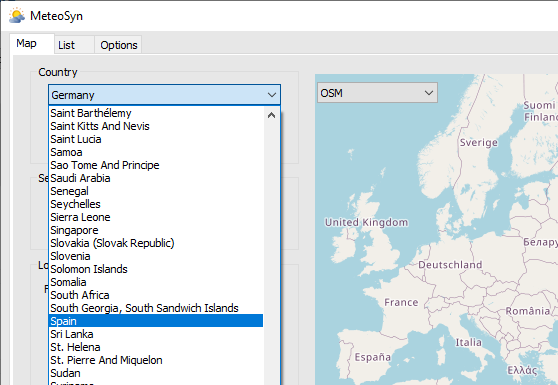Select Slovakia (Slovak Republic)
558x385 pixels.
tap(156, 243)
